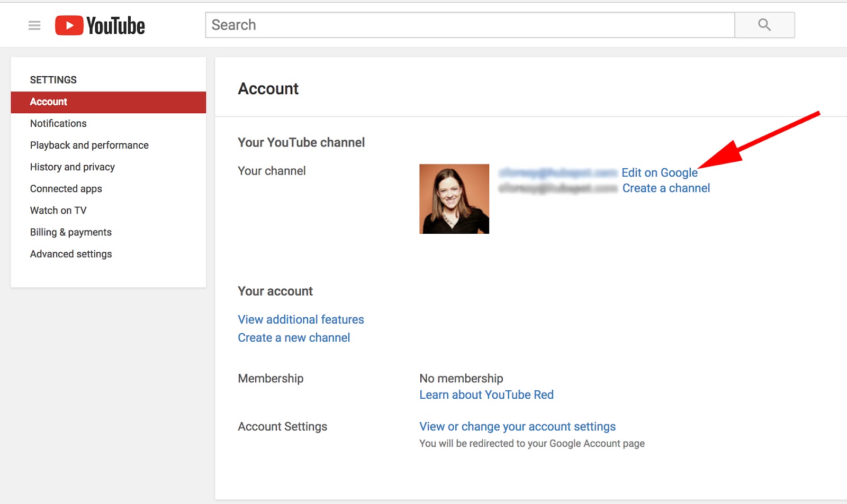Image resolution: width=847 pixels, height=504 pixels.
Task: Open the hamburger guide menu
Action: point(34,25)
